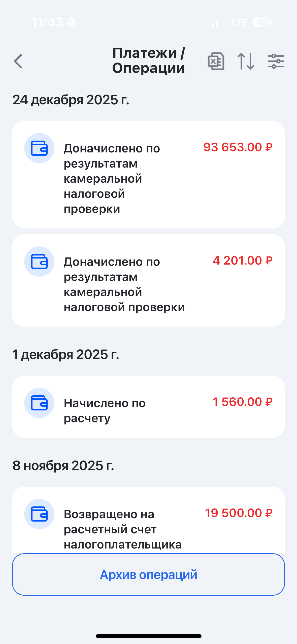Go back using the left chevron
This screenshot has height=644, width=297.
[x=18, y=61]
